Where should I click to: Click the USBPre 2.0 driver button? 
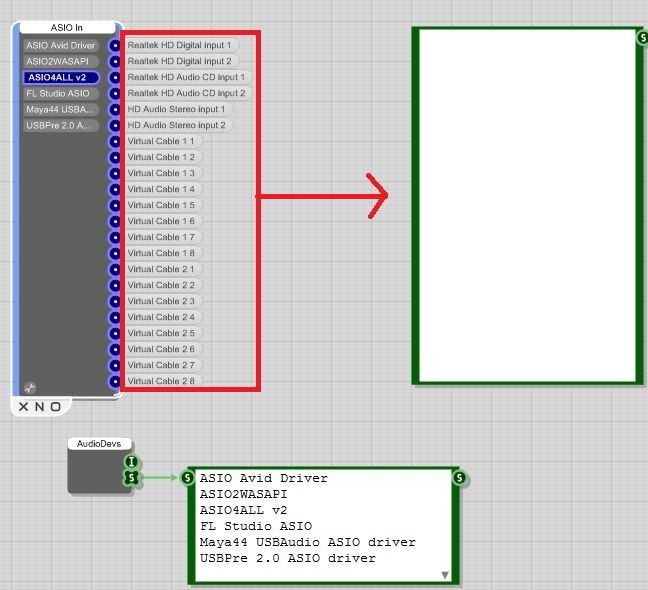[60, 125]
